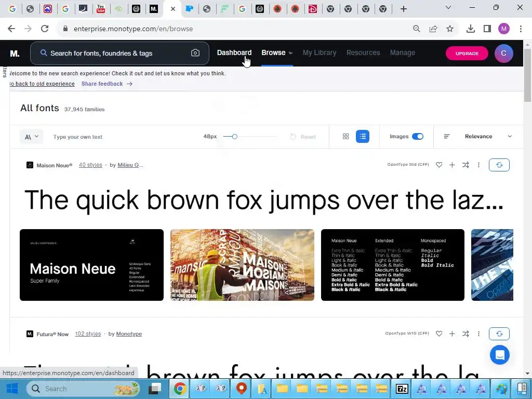Open Chrome profile M avatar
Viewport: 532px width, 399px height.
(504, 29)
